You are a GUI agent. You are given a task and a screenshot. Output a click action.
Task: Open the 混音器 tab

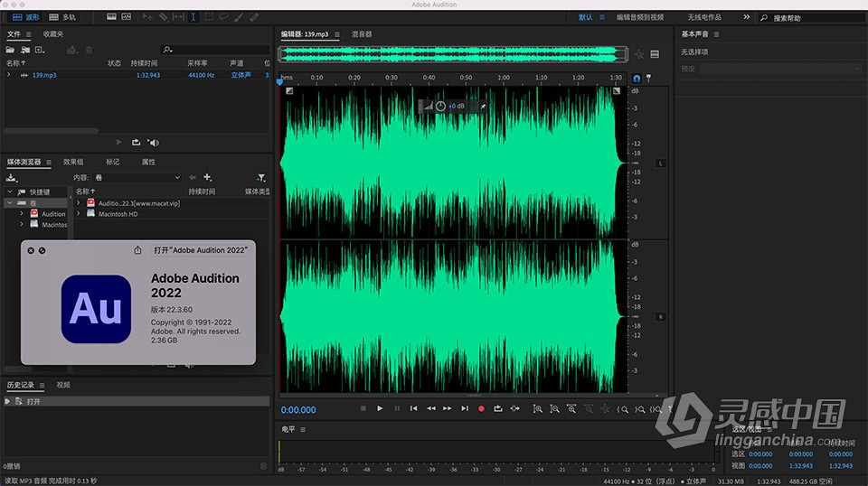(x=362, y=34)
